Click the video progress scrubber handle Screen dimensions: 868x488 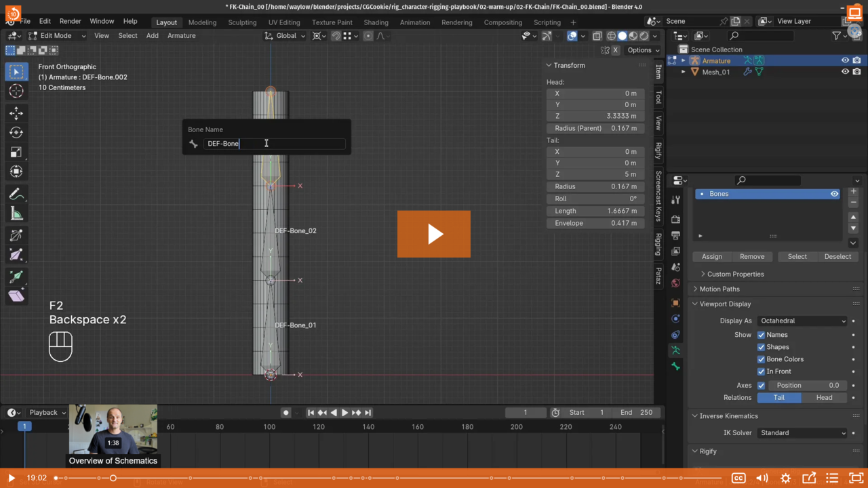[x=113, y=478]
